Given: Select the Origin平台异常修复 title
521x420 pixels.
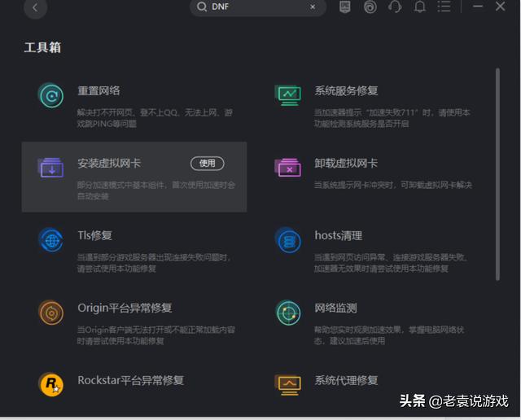Looking at the screenshot, I should point(125,308).
